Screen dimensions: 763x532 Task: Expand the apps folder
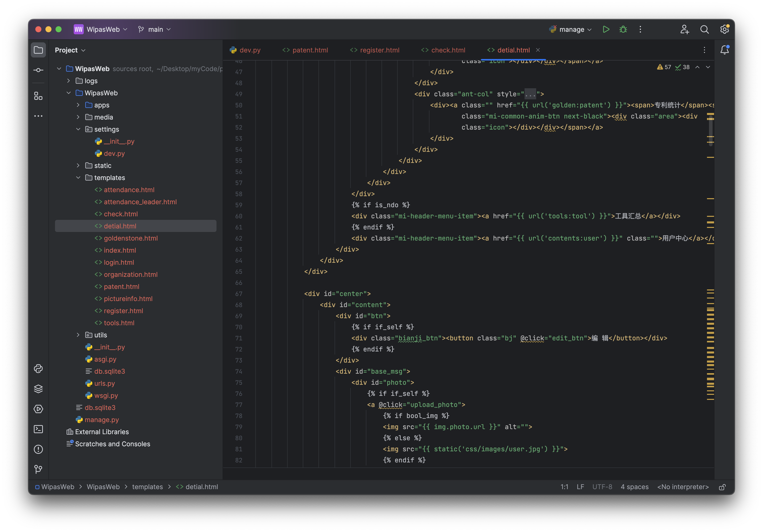tap(78, 105)
